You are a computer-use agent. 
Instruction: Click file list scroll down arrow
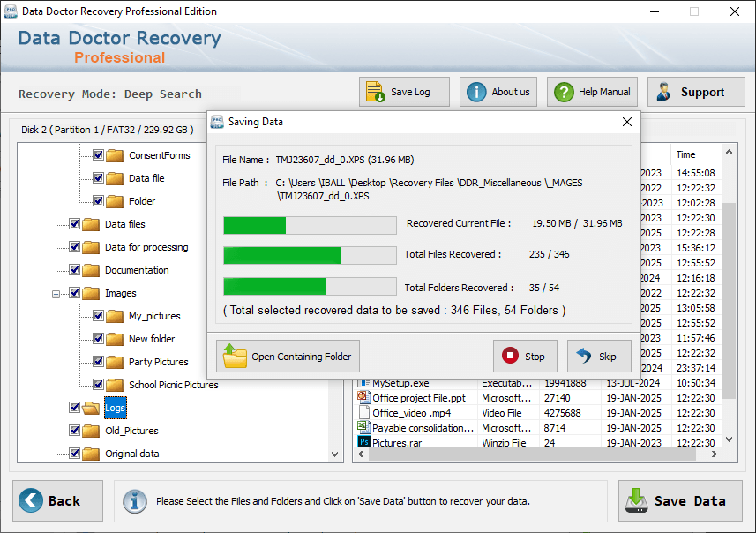(x=729, y=439)
